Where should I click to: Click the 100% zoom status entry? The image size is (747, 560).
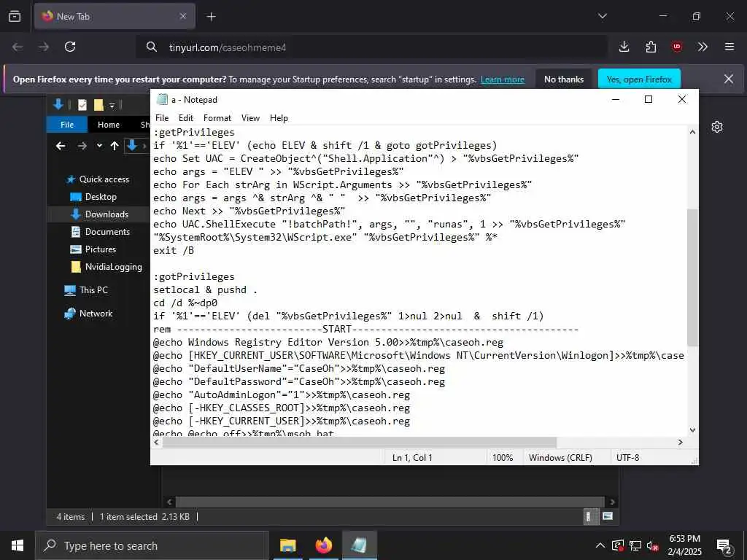tap(502, 458)
